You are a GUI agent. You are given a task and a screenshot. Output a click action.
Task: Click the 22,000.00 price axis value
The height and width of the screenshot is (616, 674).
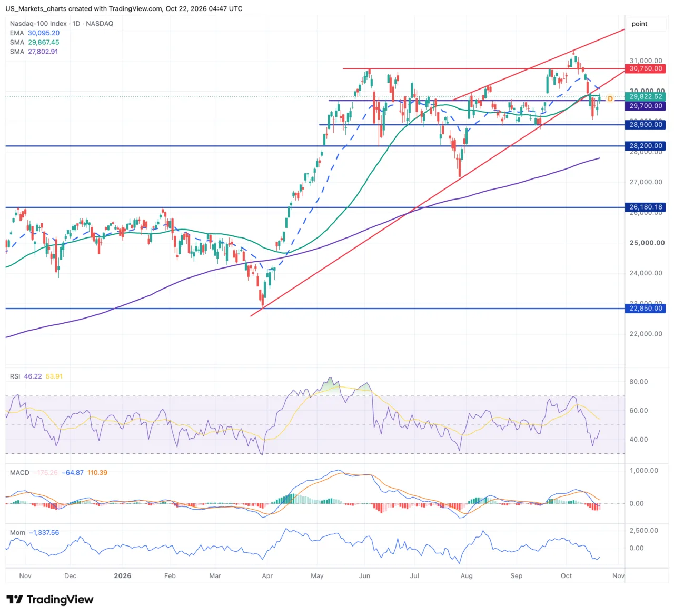pos(646,334)
